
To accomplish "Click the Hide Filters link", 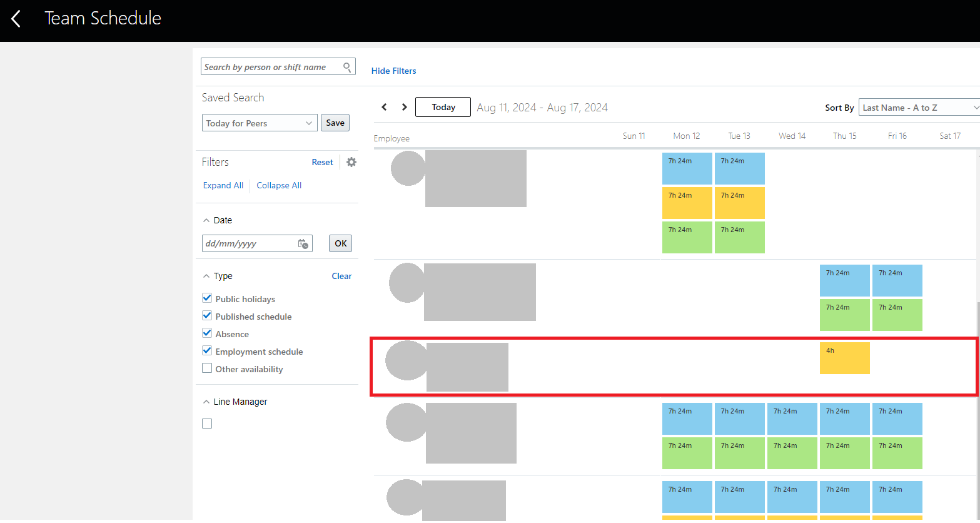I will pyautogui.click(x=394, y=71).
